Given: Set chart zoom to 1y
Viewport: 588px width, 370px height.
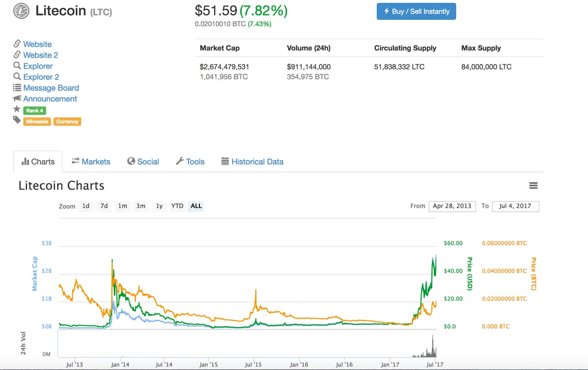Looking at the screenshot, I should pos(159,206).
